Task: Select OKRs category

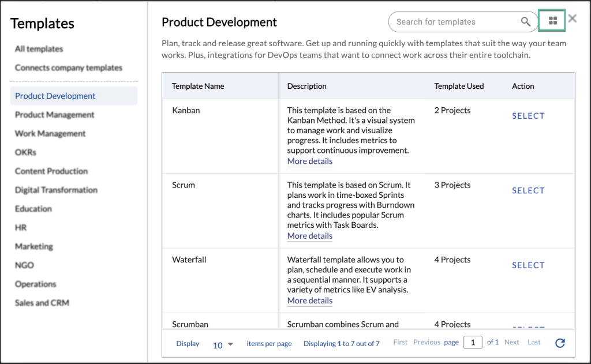Action: (25, 152)
